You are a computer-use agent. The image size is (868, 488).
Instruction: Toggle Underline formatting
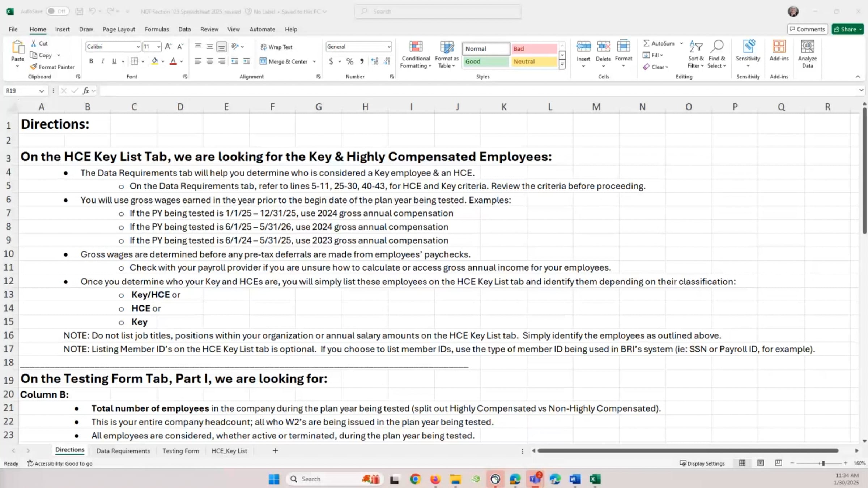tap(114, 61)
